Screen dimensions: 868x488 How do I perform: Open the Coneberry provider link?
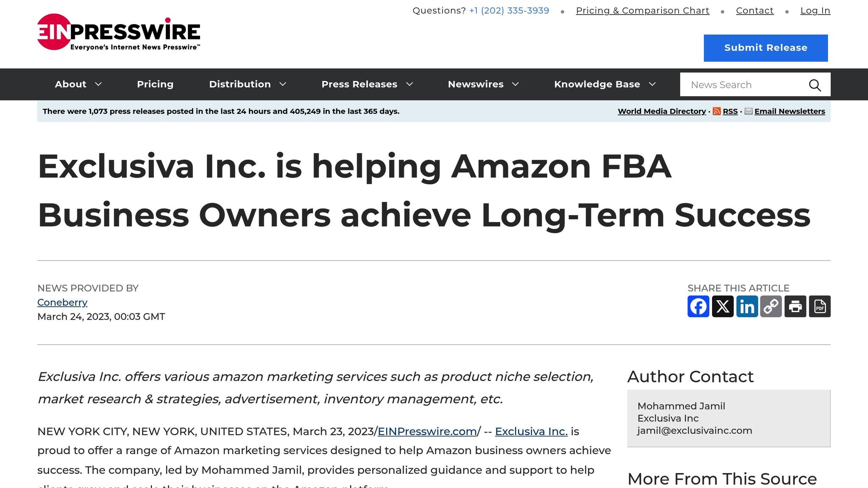pyautogui.click(x=62, y=302)
